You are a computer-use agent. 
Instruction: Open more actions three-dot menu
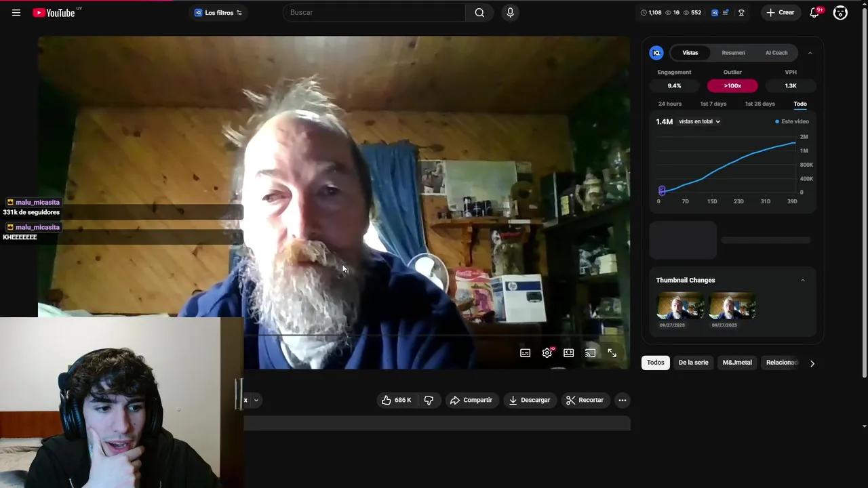point(622,400)
